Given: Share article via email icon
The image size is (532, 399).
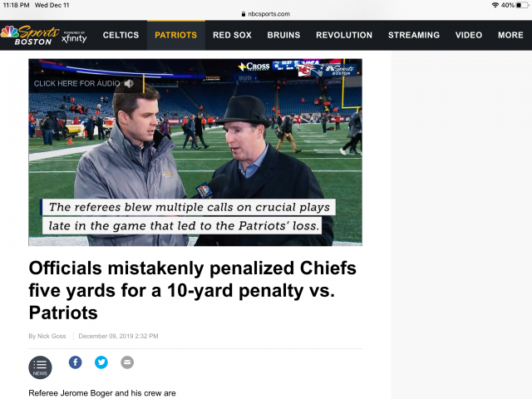Looking at the screenshot, I should point(126,362).
